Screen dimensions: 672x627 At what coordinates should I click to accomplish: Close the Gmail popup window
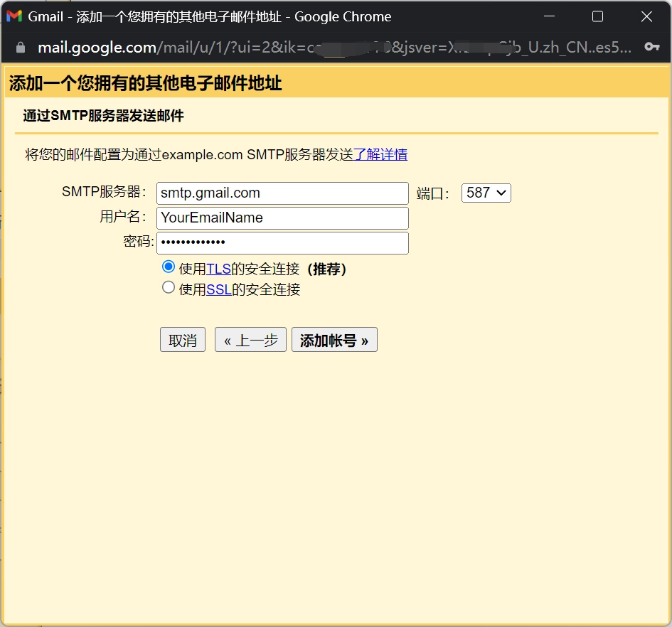646,16
